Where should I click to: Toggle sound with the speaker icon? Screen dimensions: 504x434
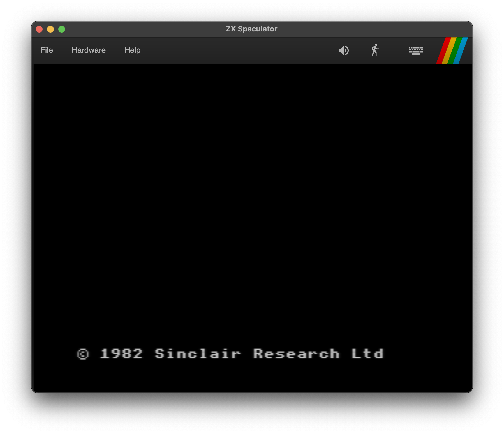tap(343, 50)
